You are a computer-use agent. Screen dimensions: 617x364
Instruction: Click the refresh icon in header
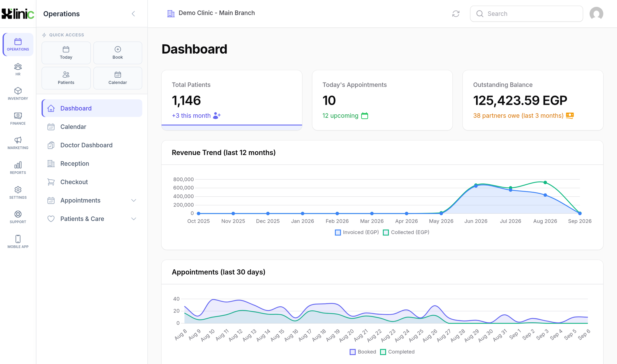click(456, 14)
